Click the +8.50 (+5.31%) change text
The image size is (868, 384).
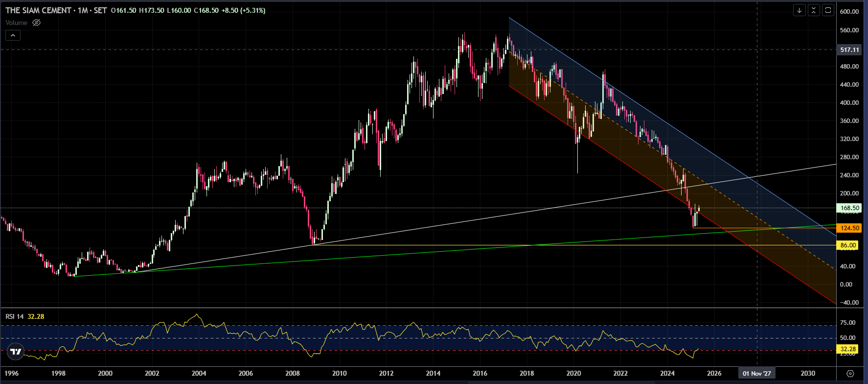(x=244, y=10)
